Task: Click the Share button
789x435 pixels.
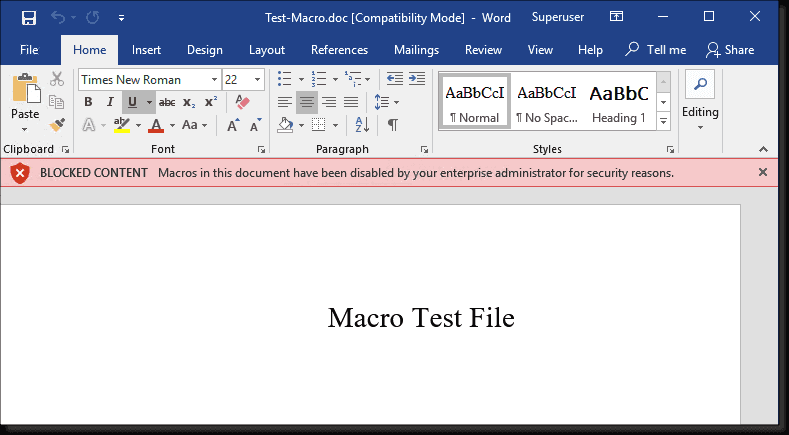Action: coord(730,49)
